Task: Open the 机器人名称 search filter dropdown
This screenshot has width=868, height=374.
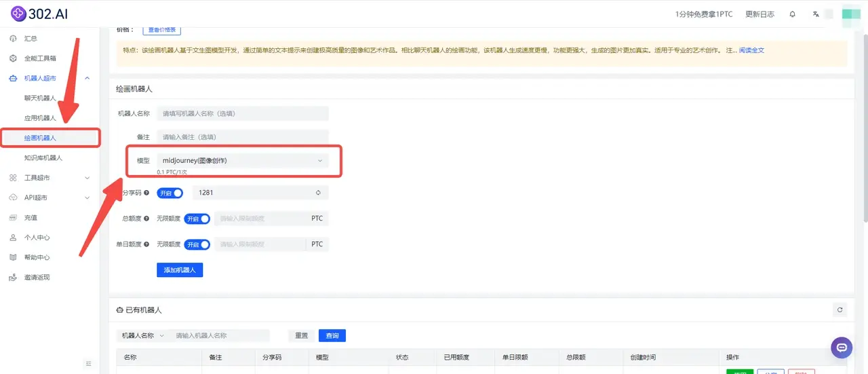Action: click(x=143, y=335)
